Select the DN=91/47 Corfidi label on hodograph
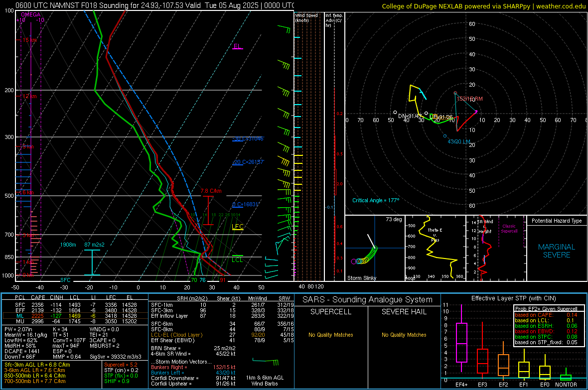Viewport: 588px width, 390px height. pos(410,116)
